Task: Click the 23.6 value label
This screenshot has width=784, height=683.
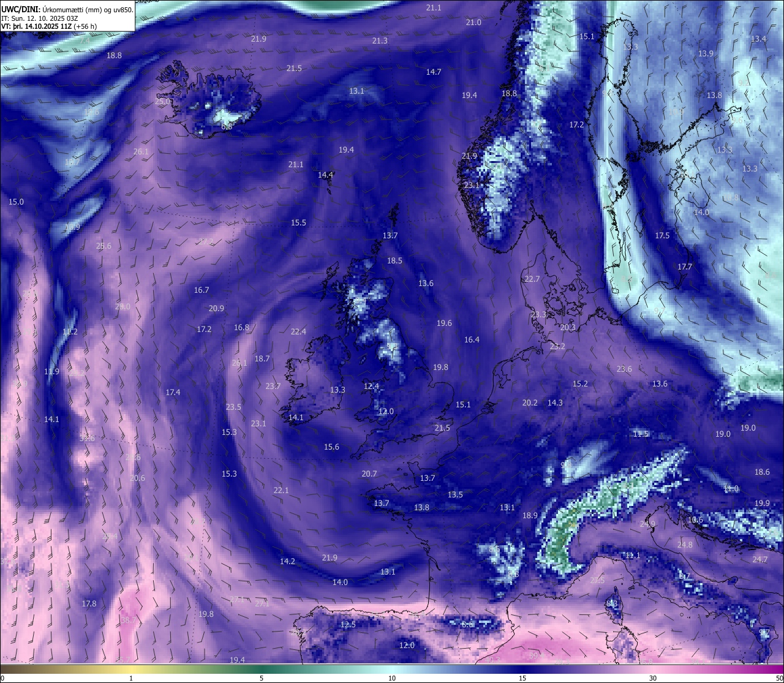Action: [x=624, y=369]
